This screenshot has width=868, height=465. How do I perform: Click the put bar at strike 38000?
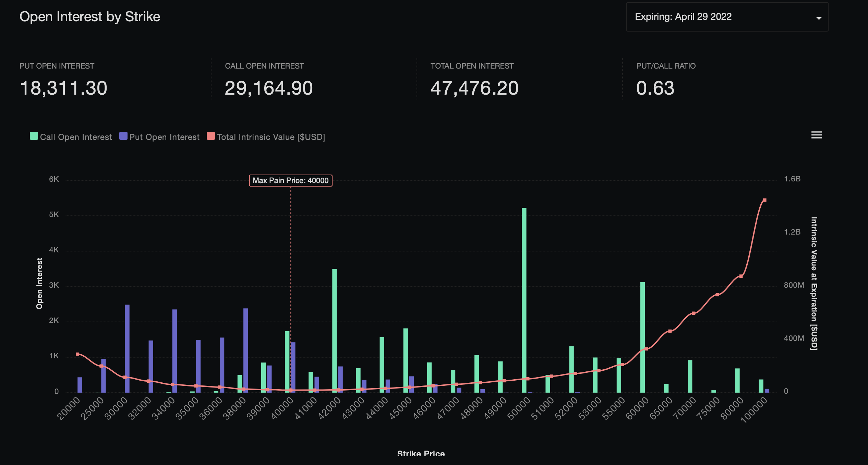pos(246,350)
